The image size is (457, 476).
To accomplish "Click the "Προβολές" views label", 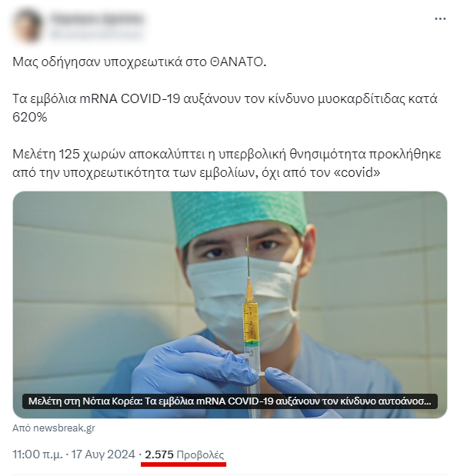I will point(200,454).
